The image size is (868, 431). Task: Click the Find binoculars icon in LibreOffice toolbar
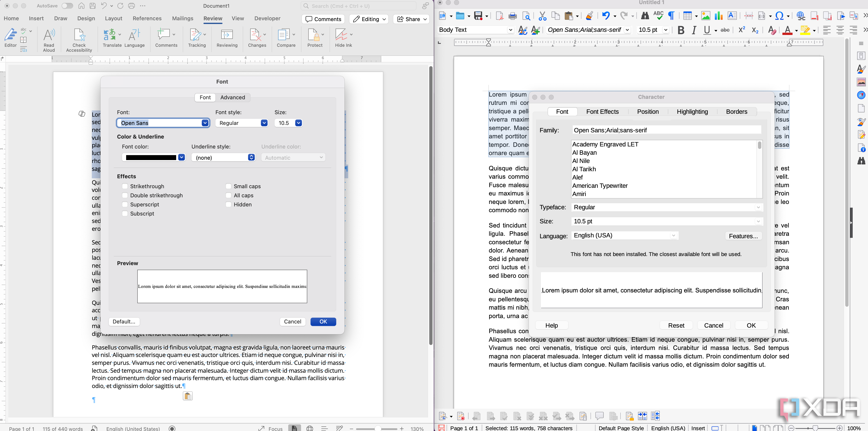(x=645, y=16)
